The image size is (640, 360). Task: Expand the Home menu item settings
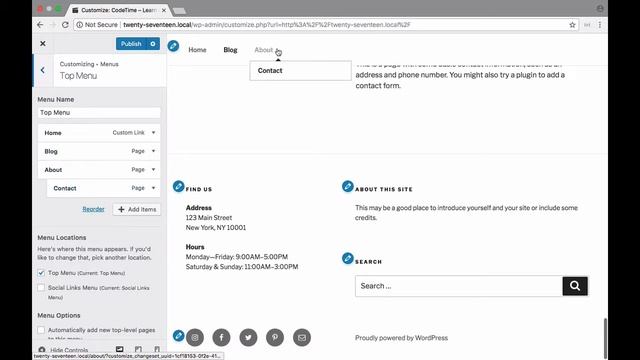[153, 133]
